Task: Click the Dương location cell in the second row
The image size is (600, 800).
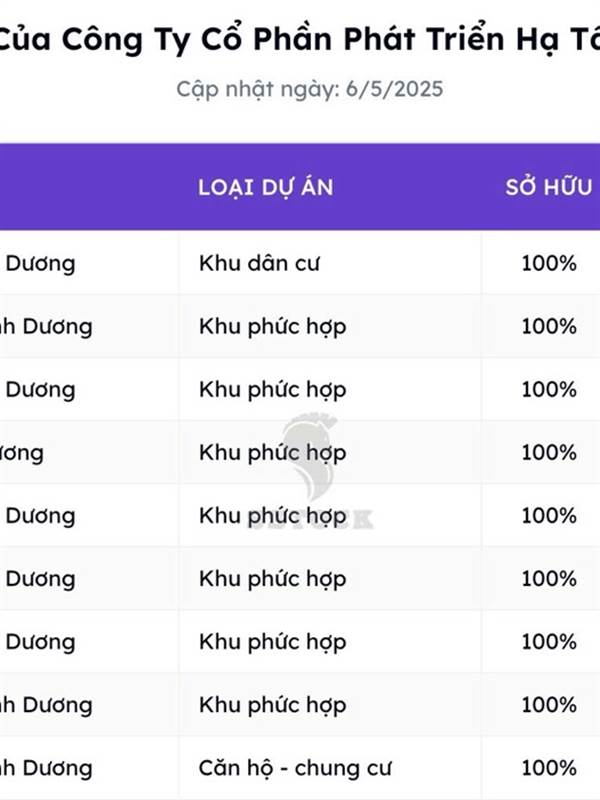Action: point(46,327)
